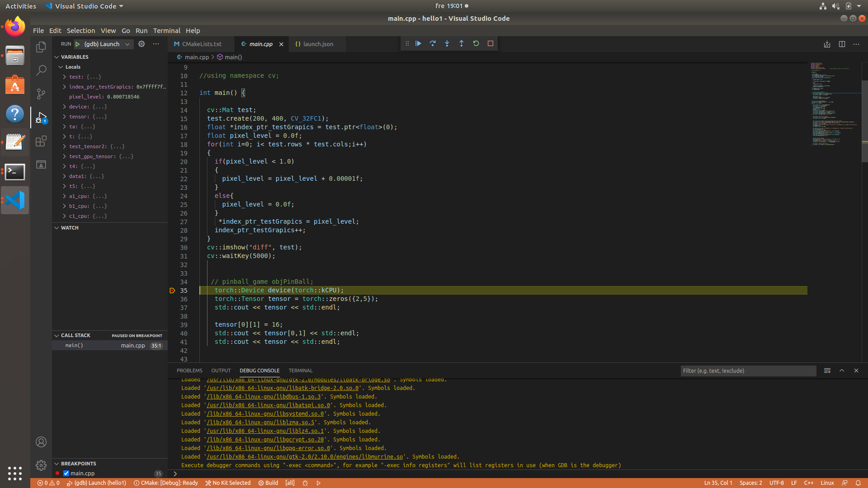This screenshot has width=868, height=488.
Task: Open the Source Control view
Action: click(41, 94)
